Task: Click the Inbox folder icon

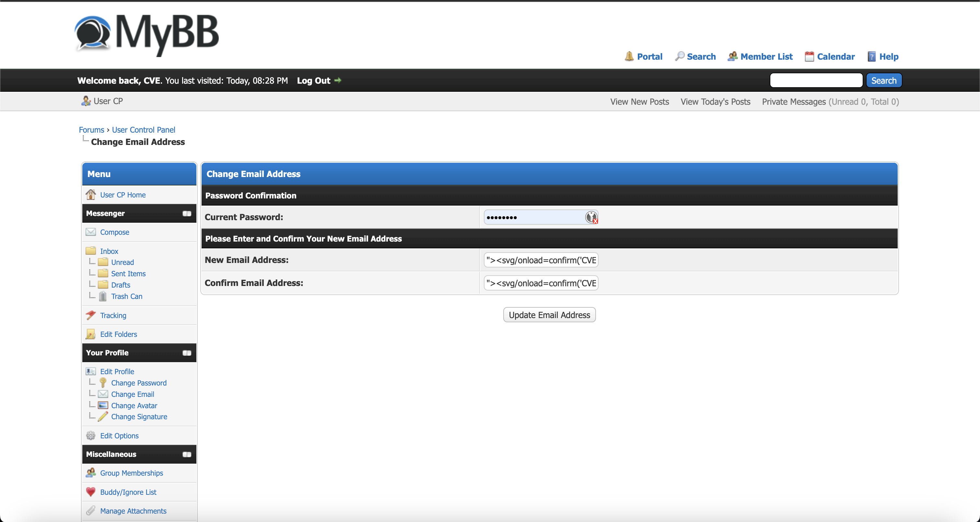Action: (90, 251)
